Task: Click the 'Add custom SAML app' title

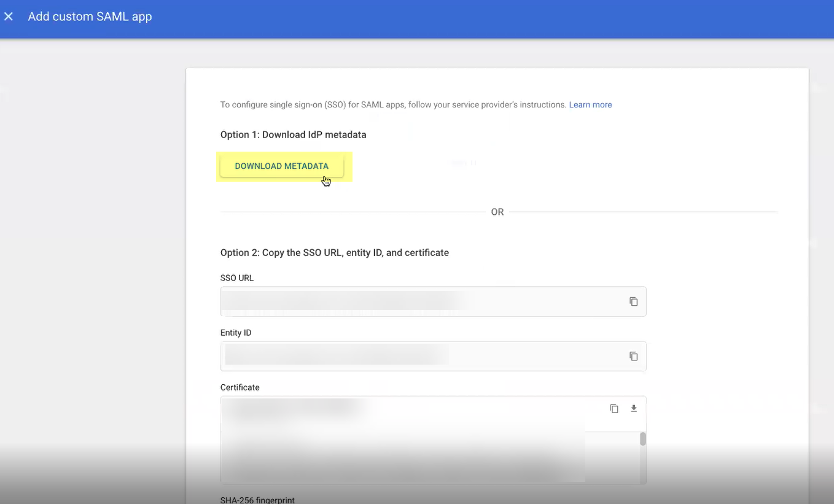Action: 90,17
